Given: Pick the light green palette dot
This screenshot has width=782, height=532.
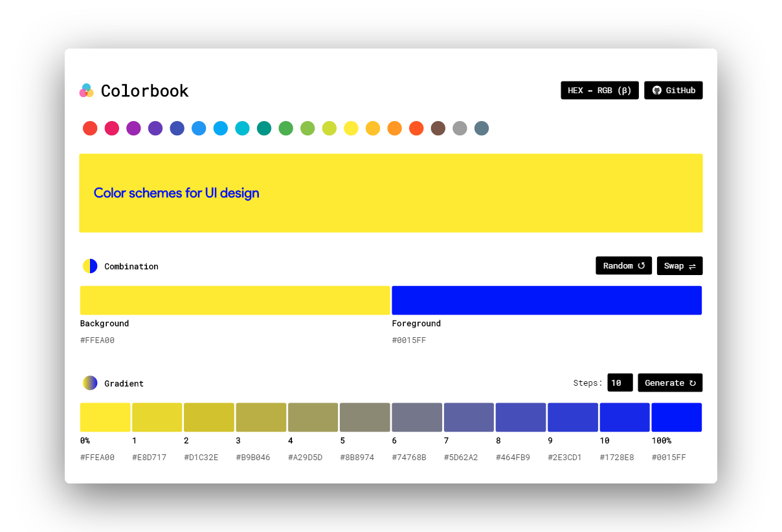Looking at the screenshot, I should [307, 128].
